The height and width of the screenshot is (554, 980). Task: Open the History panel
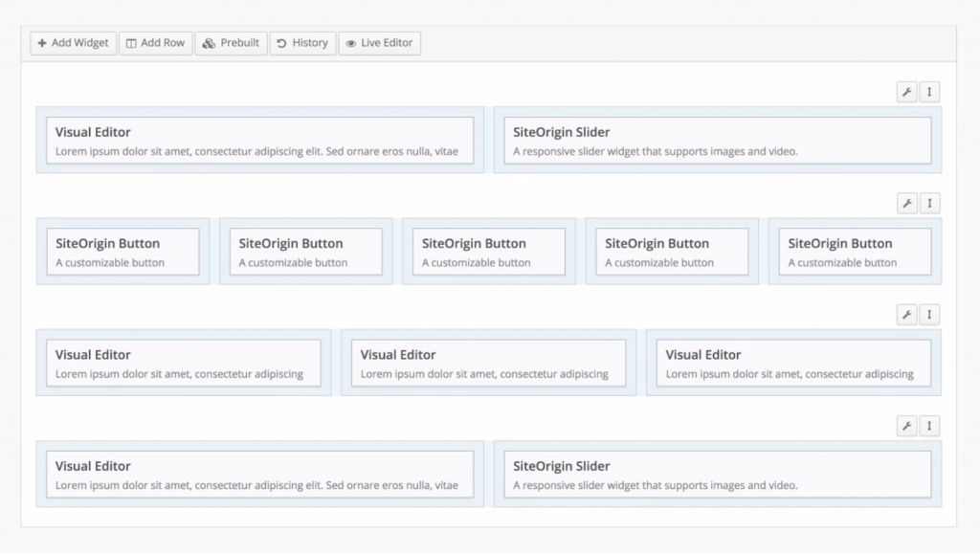click(302, 43)
